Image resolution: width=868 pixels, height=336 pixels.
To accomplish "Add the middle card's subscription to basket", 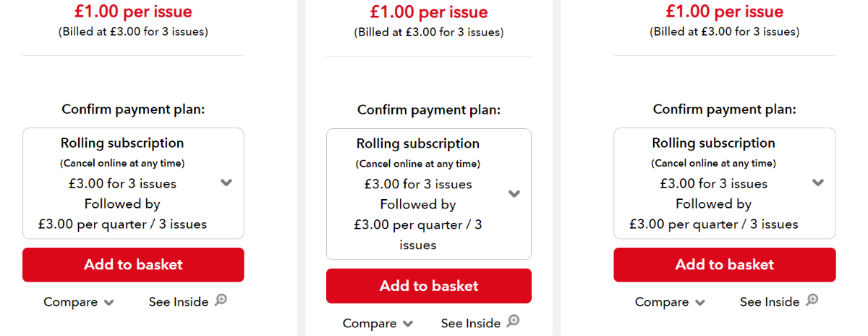I will [x=429, y=286].
